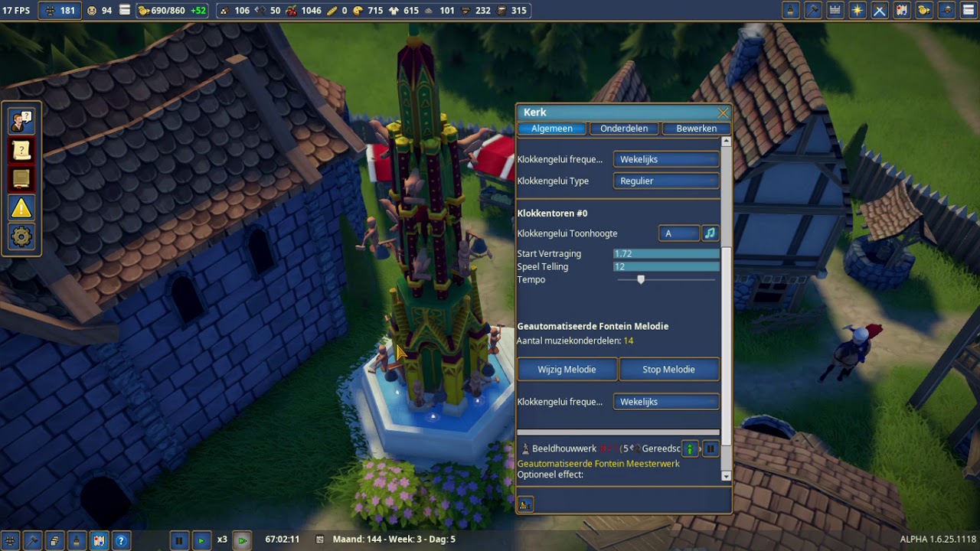Click the Maand: 144 - Week: 3 - Dag: 5 text
Viewport: 980px width, 551px height.
394,540
